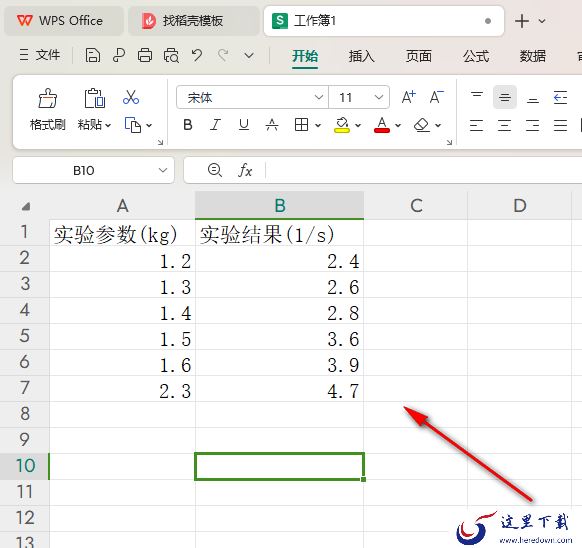Screen dimensions: 582x548
Task: Toggle Italic formatting
Action: 216,125
